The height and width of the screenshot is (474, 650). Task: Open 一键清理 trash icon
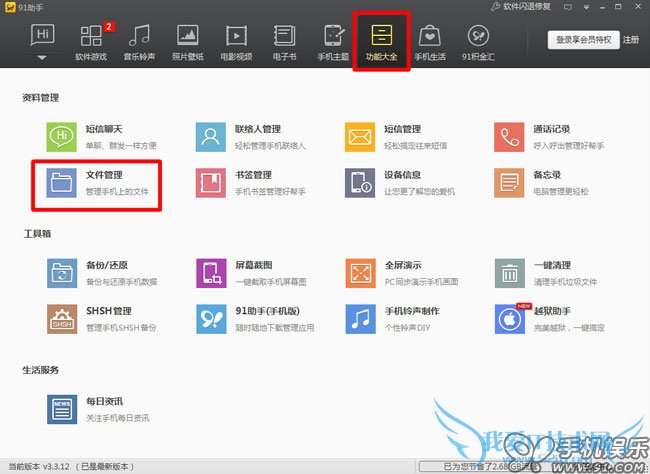pos(510,273)
